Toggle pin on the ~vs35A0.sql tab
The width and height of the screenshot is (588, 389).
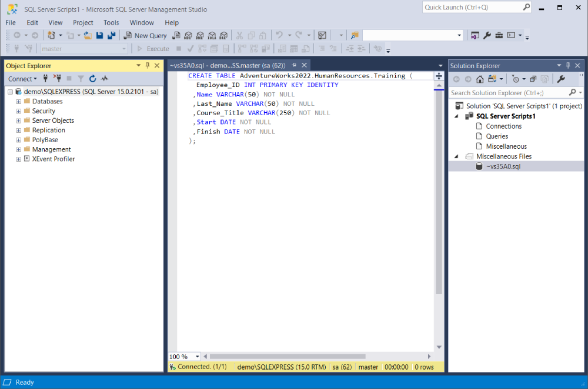294,65
